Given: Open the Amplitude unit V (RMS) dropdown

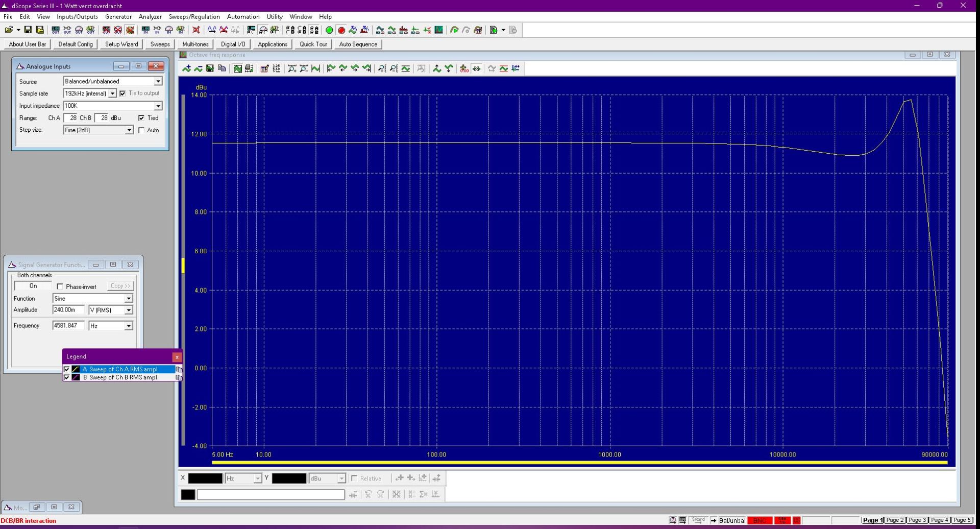Looking at the screenshot, I should coord(129,310).
